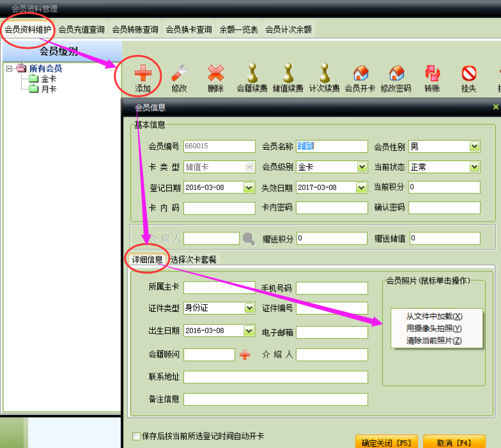Screen dimensions: 501x448
Task: Click the red X 删除 toolbar icon
Action: [x=216, y=73]
